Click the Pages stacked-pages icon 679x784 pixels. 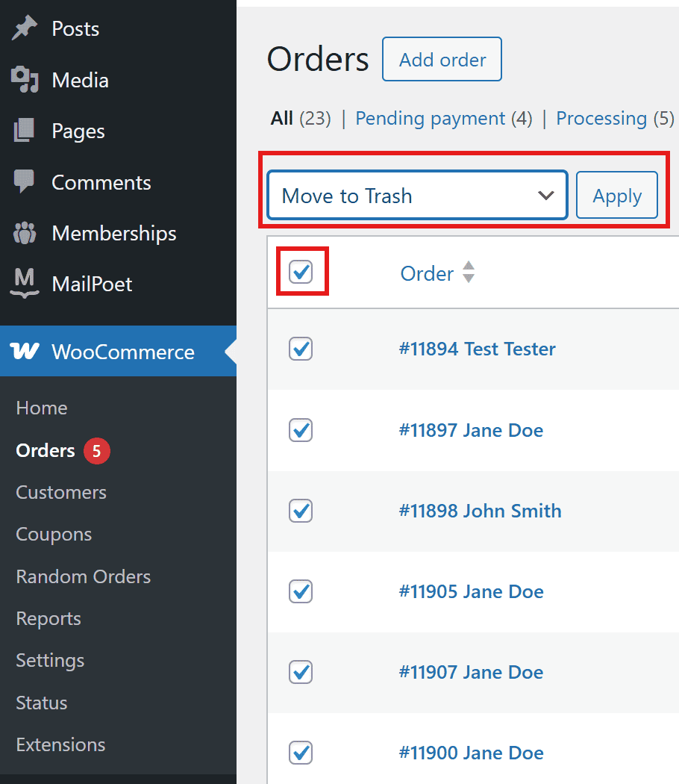tap(25, 131)
